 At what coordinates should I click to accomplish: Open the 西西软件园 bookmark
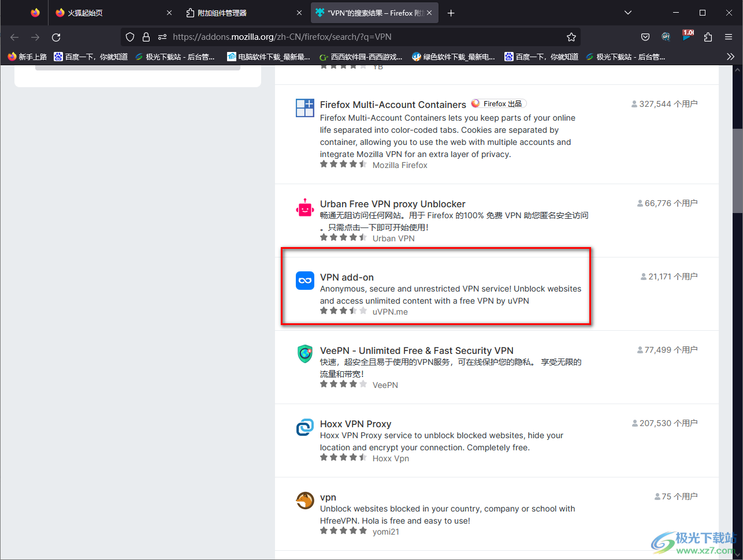click(x=361, y=57)
